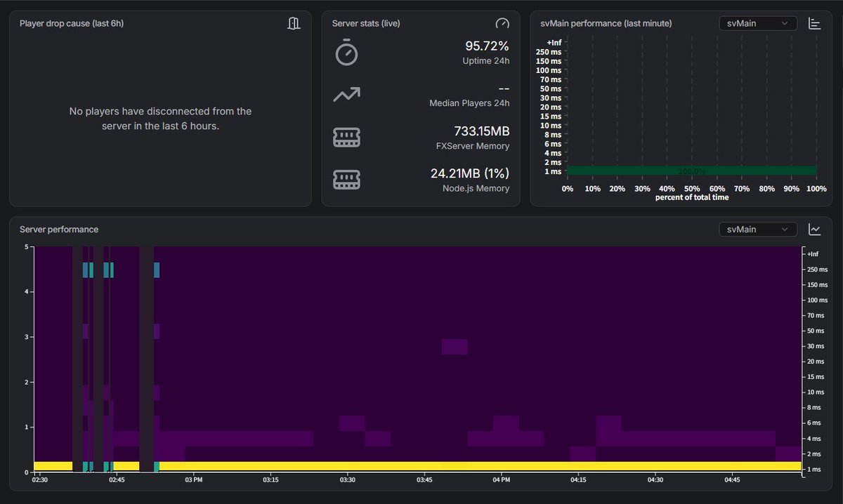Click the bar chart icon beside svMain performance
Viewport: 843px width, 504px height.
[815, 23]
